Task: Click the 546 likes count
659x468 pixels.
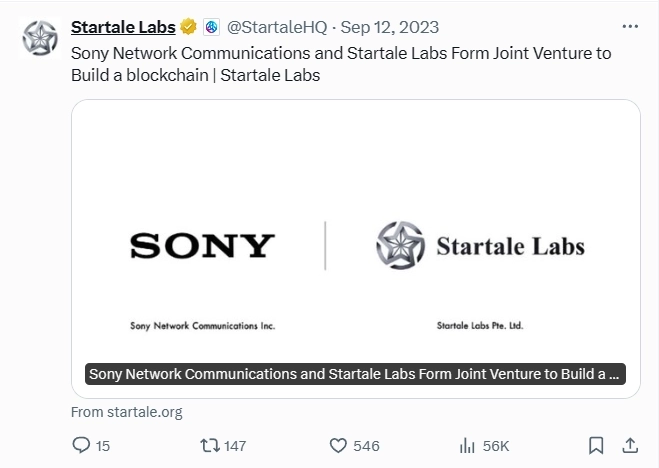Action: pyautogui.click(x=366, y=445)
